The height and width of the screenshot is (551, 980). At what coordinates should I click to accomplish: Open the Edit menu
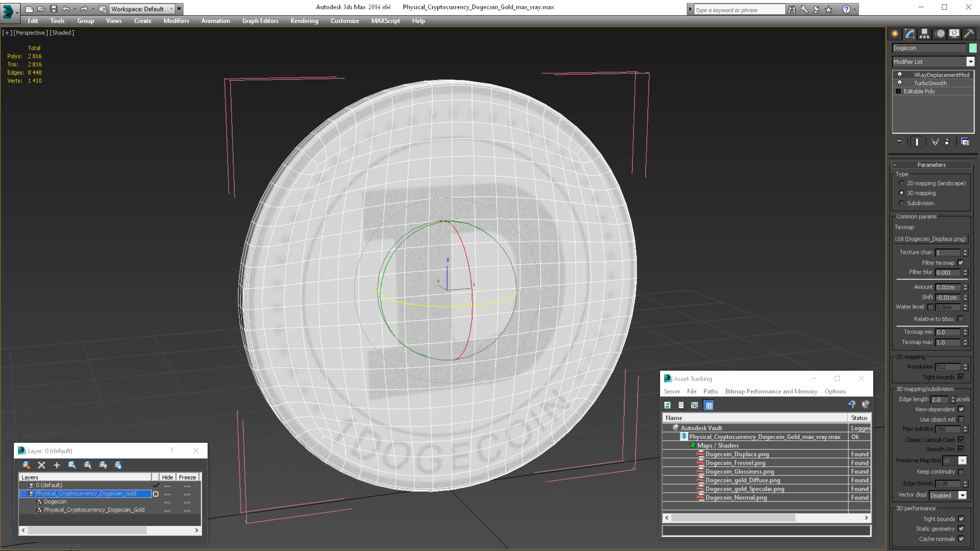click(33, 21)
